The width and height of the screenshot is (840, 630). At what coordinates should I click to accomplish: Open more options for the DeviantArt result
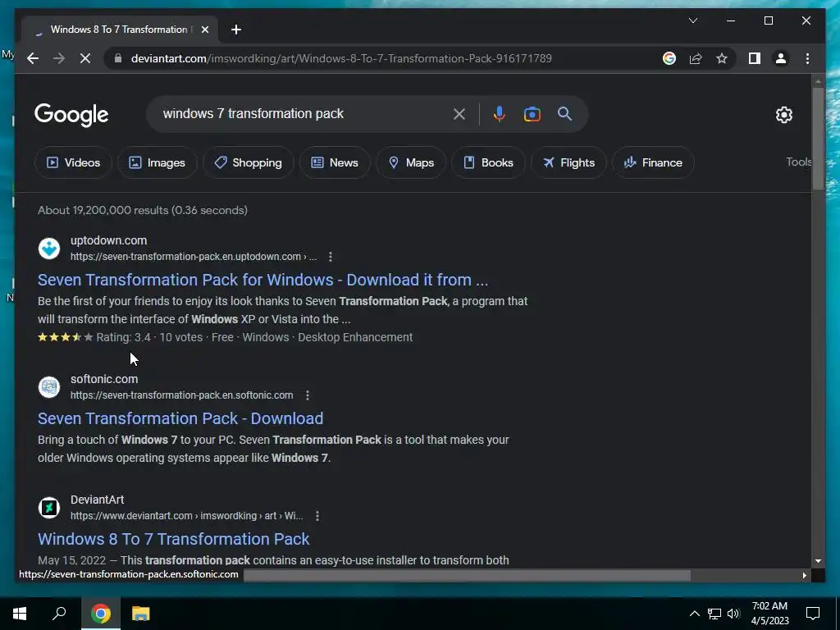(317, 516)
